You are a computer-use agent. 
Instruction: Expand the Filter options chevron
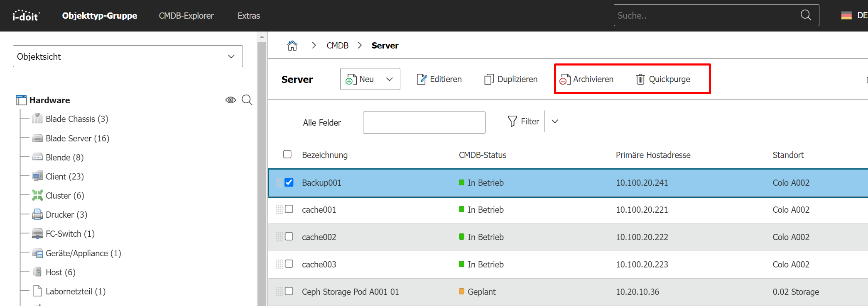point(555,121)
